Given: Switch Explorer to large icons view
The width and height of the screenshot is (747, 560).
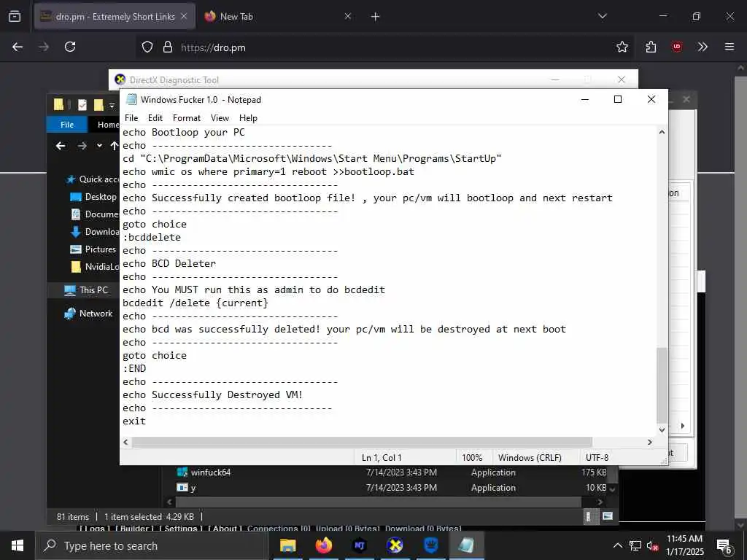Looking at the screenshot, I should 607,516.
